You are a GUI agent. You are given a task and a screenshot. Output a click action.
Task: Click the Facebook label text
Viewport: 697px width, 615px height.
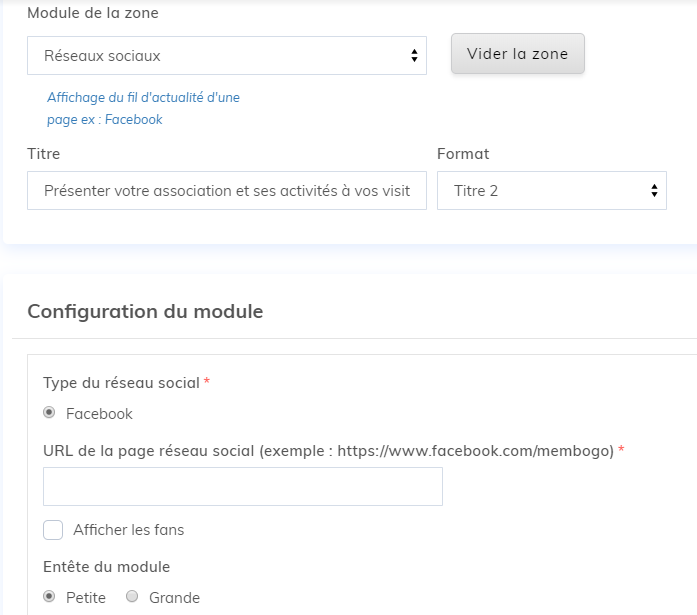tap(99, 413)
